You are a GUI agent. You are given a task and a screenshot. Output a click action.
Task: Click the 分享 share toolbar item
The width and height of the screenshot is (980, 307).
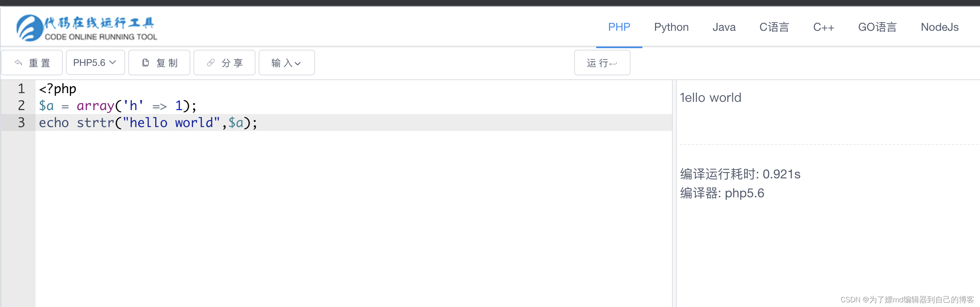coord(233,62)
